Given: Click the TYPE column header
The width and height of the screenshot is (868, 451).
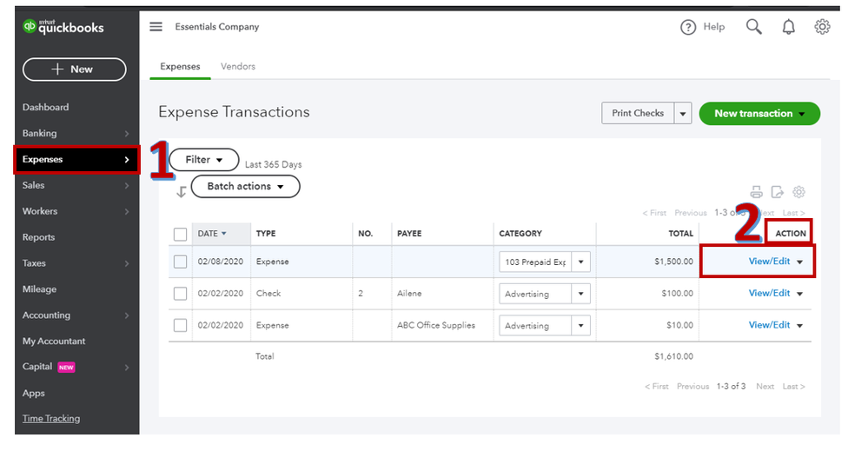Looking at the screenshot, I should point(266,234).
